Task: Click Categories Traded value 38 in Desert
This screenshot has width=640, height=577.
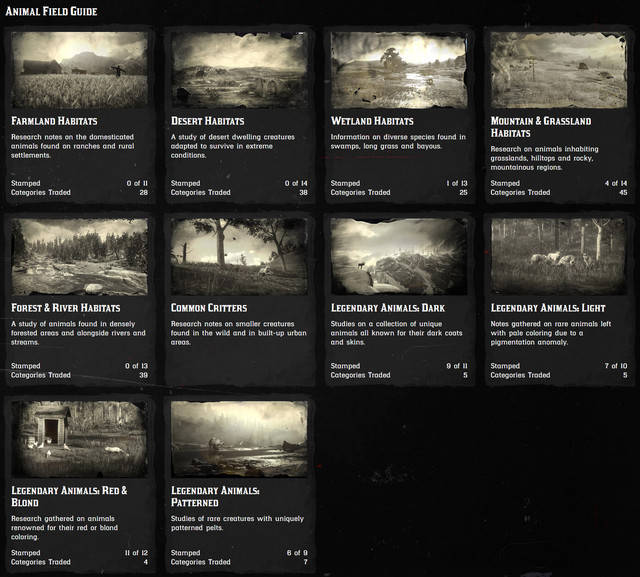Action: [x=303, y=192]
